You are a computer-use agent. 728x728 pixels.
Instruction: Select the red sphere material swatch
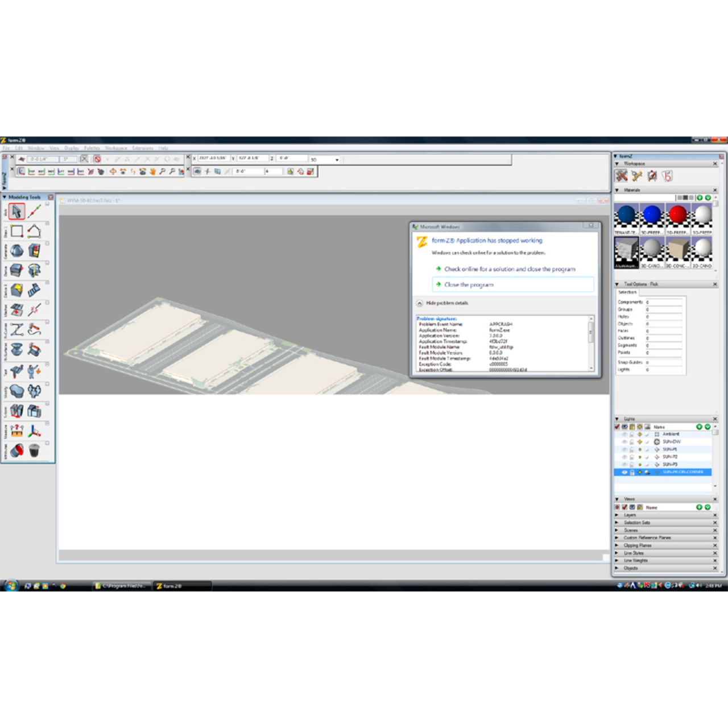tap(677, 216)
